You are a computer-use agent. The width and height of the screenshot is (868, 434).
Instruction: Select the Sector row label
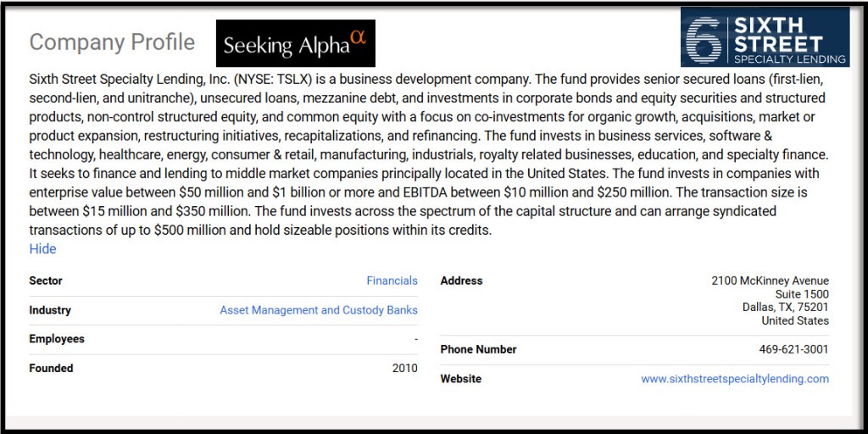[46, 281]
